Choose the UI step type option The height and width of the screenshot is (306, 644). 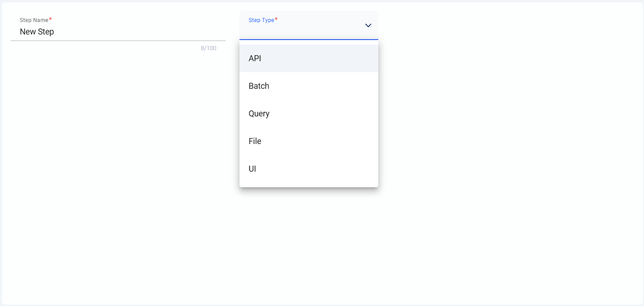pyautogui.click(x=252, y=169)
